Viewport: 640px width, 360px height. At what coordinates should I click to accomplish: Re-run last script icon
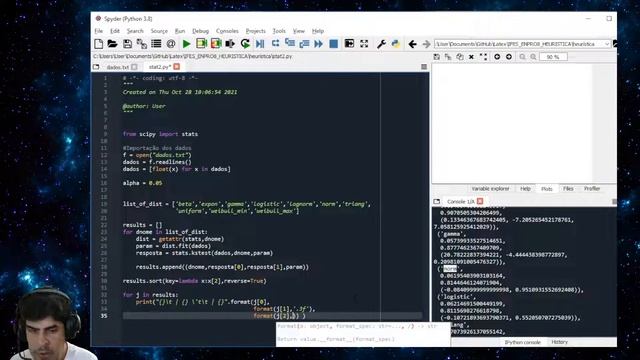click(x=245, y=44)
